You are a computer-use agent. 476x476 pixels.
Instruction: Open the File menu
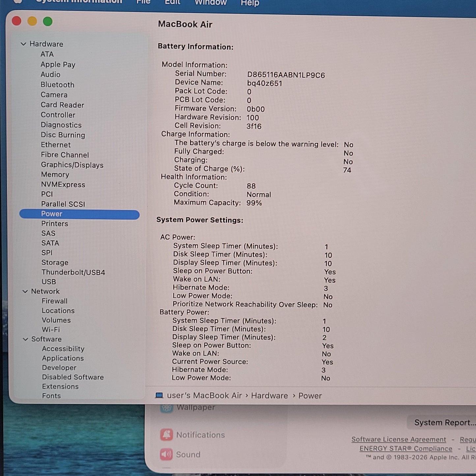pos(144,2)
